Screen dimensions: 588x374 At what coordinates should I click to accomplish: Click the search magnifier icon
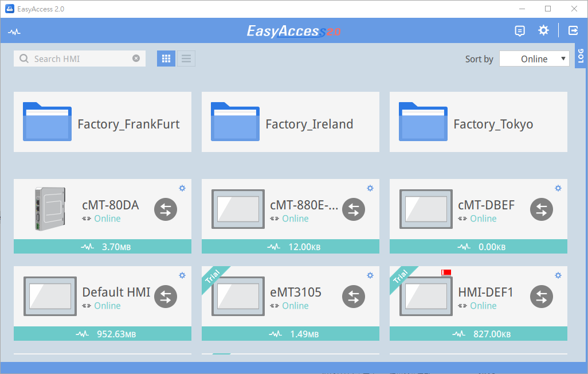(24, 59)
